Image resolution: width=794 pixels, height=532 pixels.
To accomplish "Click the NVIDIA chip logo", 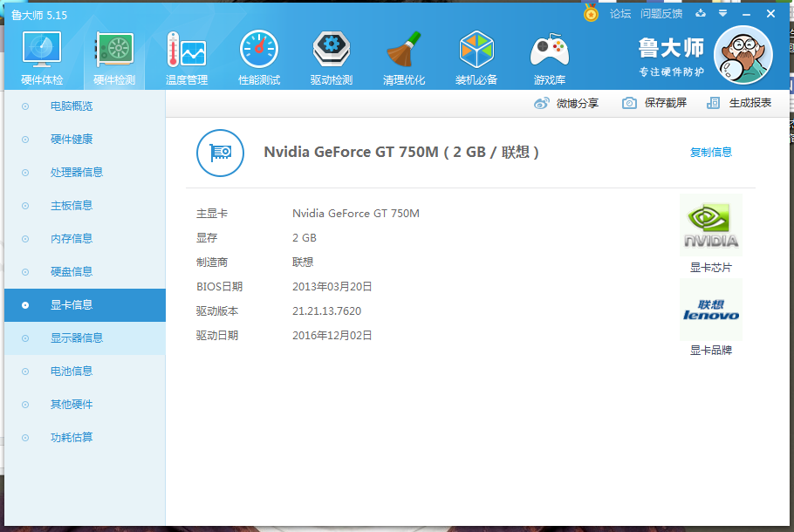I will tap(711, 225).
